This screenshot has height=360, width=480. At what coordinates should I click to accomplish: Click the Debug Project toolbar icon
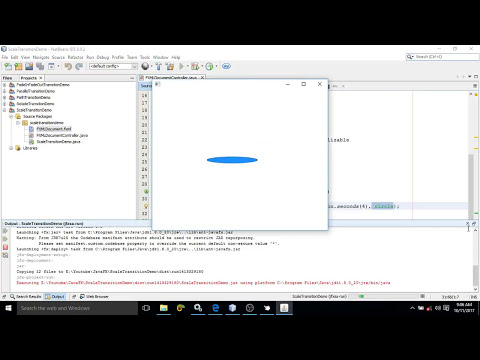(x=195, y=66)
